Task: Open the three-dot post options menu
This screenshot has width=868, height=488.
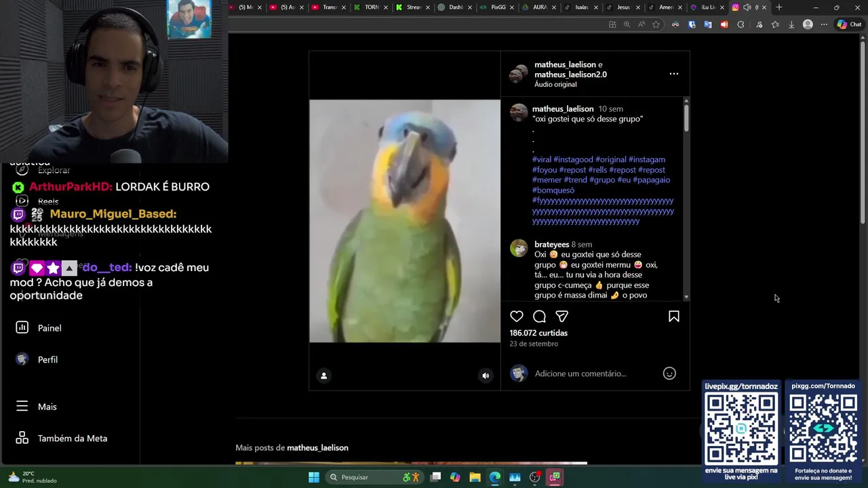Action: (x=674, y=74)
